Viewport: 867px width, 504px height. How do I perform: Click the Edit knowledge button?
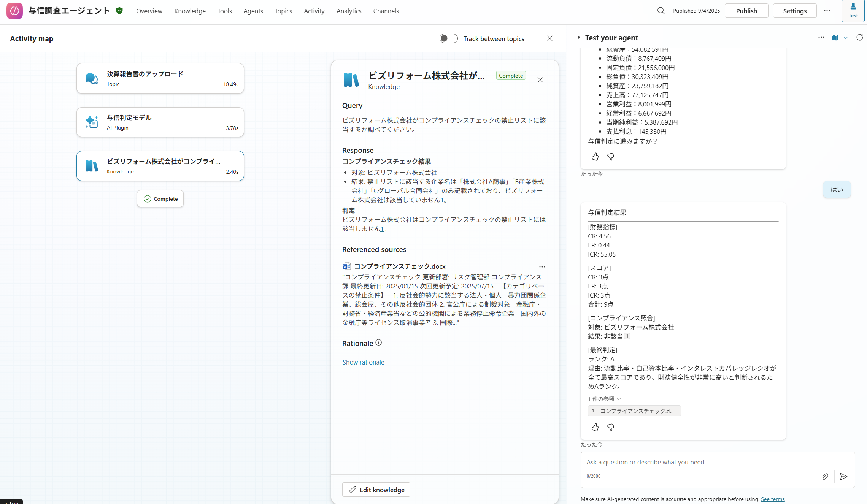click(x=376, y=490)
